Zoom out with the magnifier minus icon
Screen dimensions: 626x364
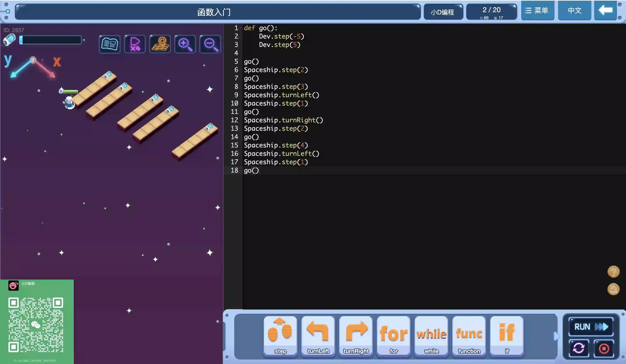[210, 44]
